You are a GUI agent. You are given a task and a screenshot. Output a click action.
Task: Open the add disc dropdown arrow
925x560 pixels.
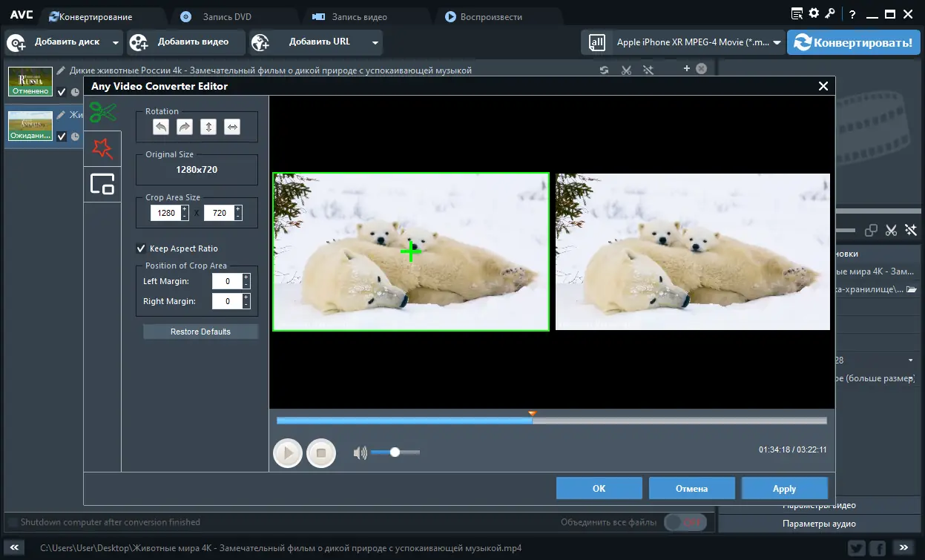(116, 43)
